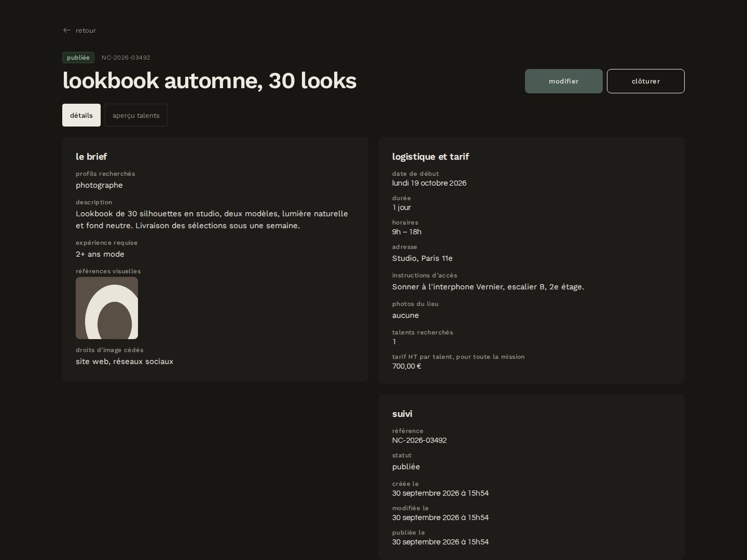The height and width of the screenshot is (560, 747).
Task: Click the '2+ ans mode' experience value
Action: pos(100,254)
